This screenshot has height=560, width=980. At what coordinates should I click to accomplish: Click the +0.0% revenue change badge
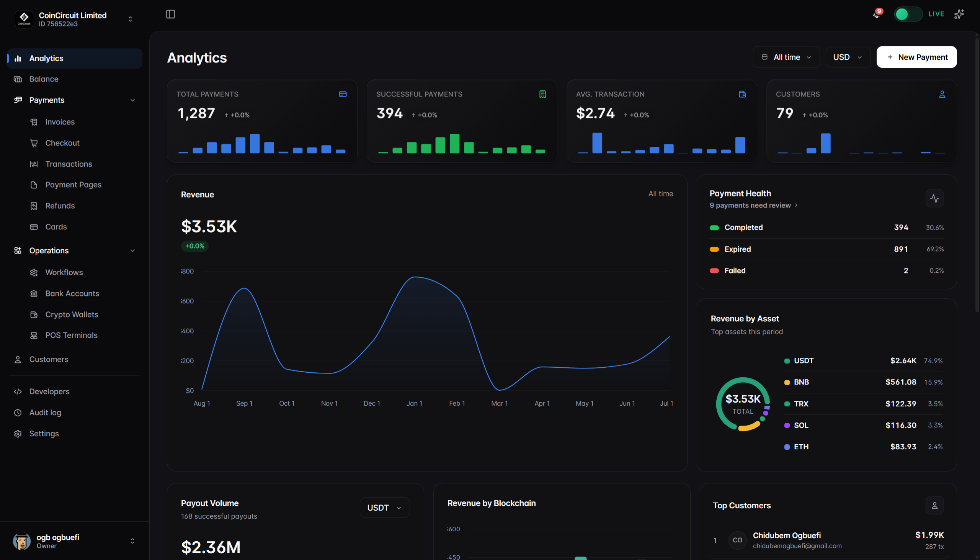194,246
